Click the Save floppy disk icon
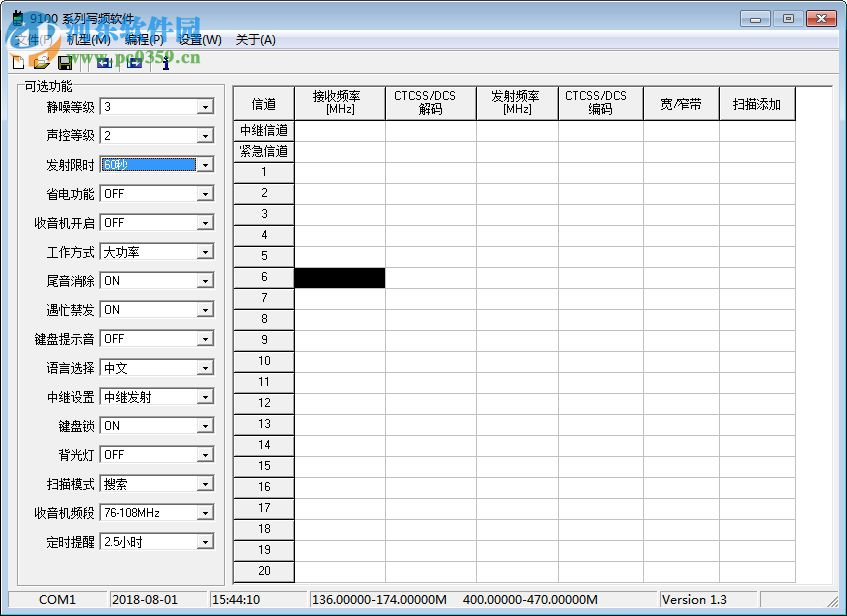 pyautogui.click(x=65, y=63)
